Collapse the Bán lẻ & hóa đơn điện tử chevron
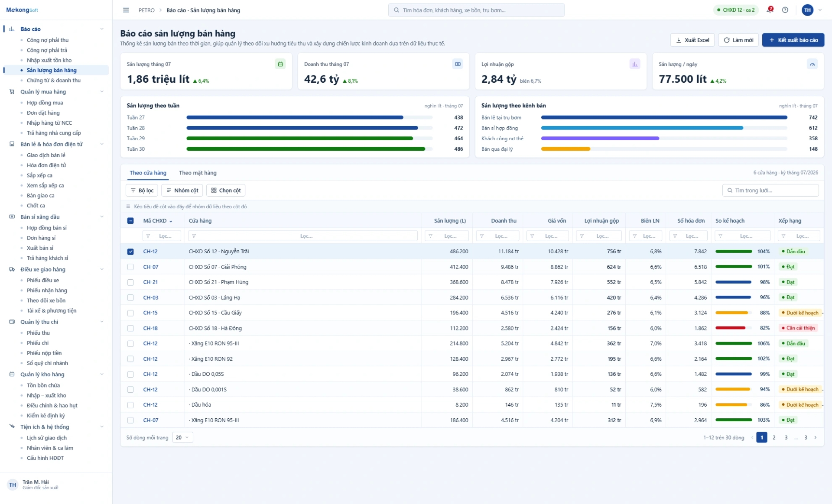Viewport: 832px width, 504px height. click(x=102, y=144)
